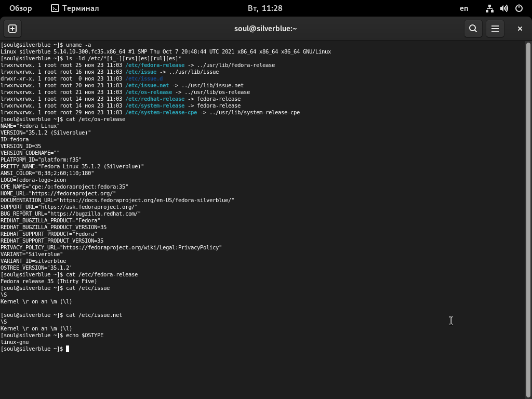Click the VERSION_ID=35 line

[x=21, y=146]
